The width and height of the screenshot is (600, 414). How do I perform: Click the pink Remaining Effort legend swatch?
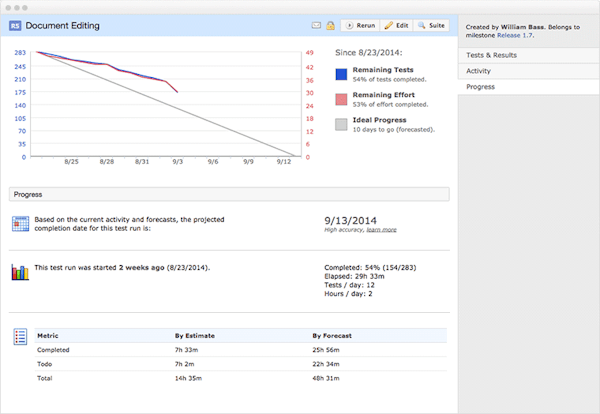point(342,99)
